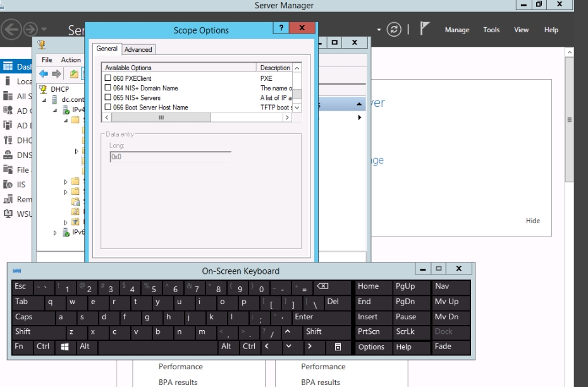
Task: Click the Windows logo key on the keyboard
Action: coord(65,347)
